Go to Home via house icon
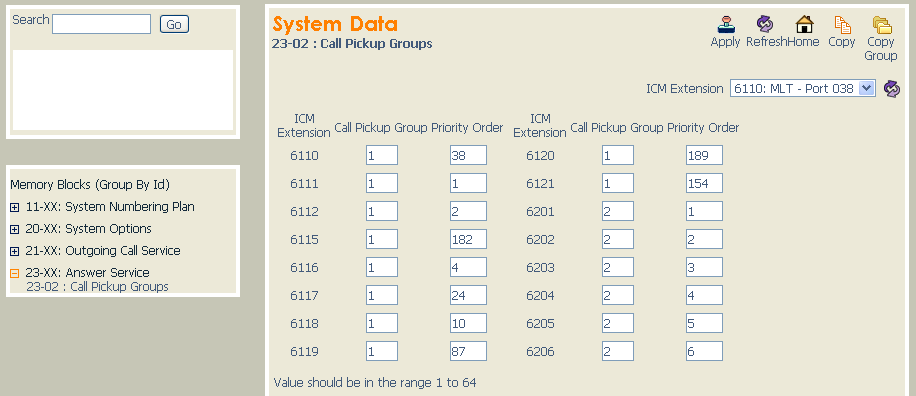Viewport: 916px width, 396px height. tap(804, 24)
